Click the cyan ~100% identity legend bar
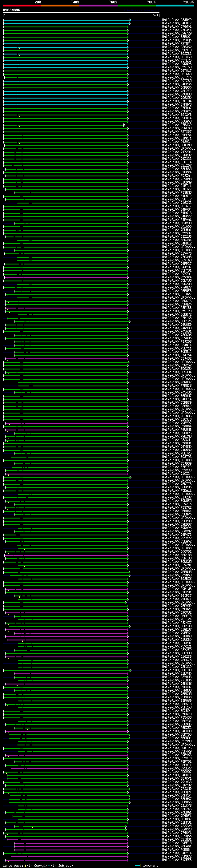Image resolution: width=197 pixels, height=868 pixels. pyautogui.click(x=175, y=6)
